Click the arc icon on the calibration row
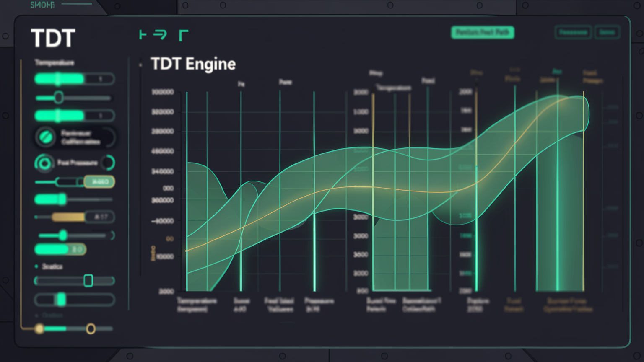Viewport: 644px width, 362px height. 109,137
